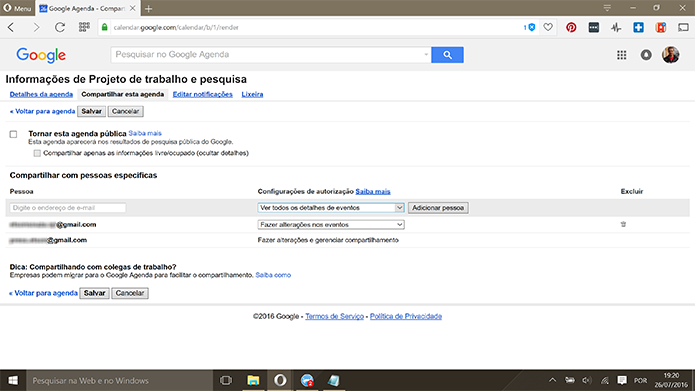This screenshot has height=391, width=695.
Task: Reload the current page
Action: [x=60, y=27]
